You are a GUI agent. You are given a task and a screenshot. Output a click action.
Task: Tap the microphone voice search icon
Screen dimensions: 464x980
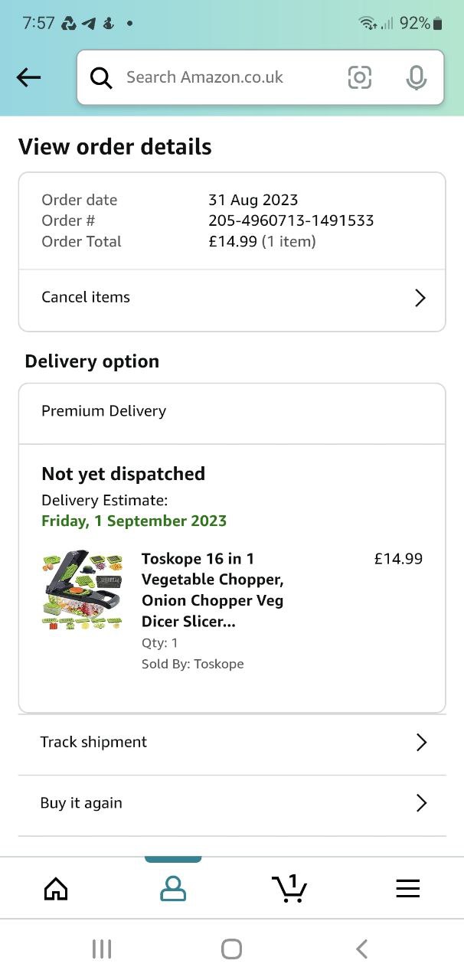[416, 77]
